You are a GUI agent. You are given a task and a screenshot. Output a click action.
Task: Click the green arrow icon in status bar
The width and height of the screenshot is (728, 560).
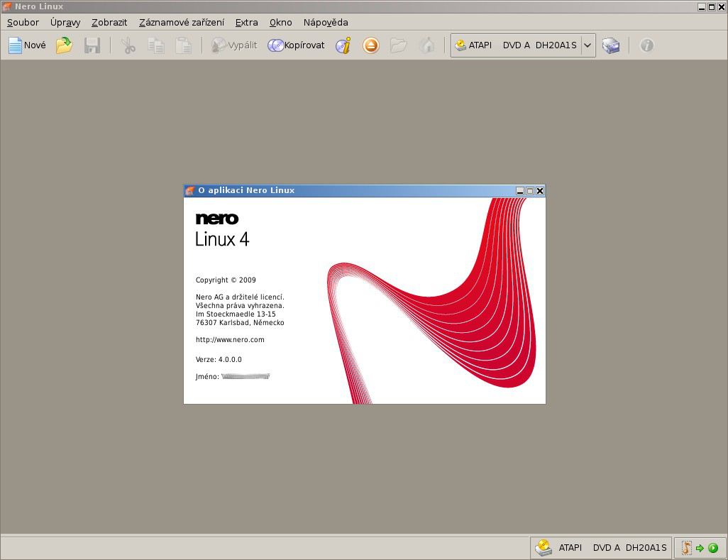[700, 549]
